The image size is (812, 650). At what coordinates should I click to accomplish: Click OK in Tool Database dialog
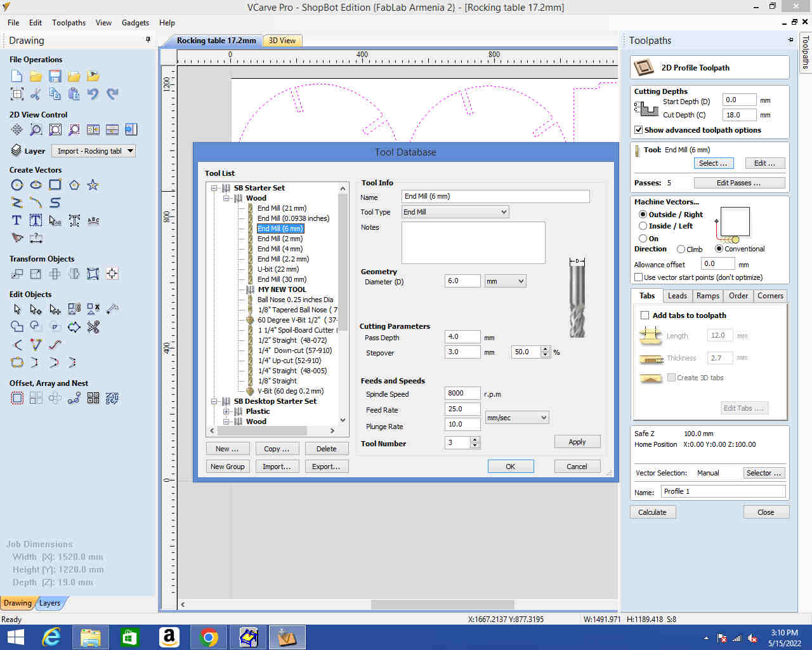click(511, 467)
